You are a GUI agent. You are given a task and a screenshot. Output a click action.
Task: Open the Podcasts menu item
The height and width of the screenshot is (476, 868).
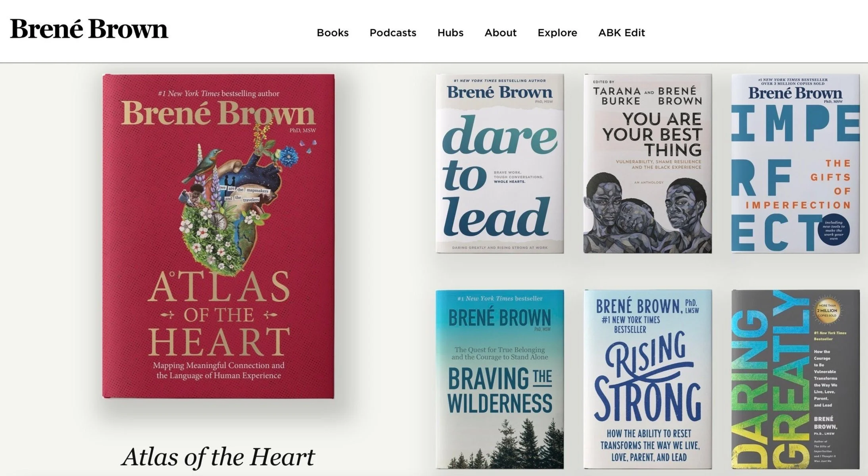tap(393, 33)
